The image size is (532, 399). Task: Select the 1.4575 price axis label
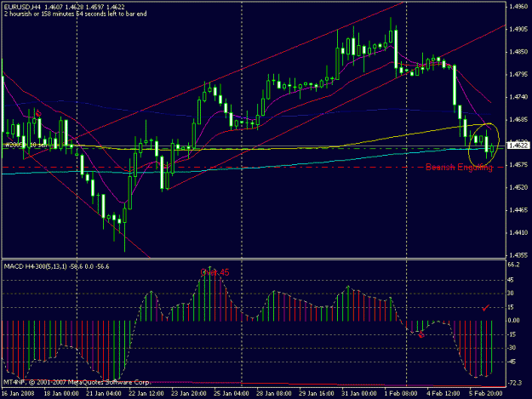[518, 165]
